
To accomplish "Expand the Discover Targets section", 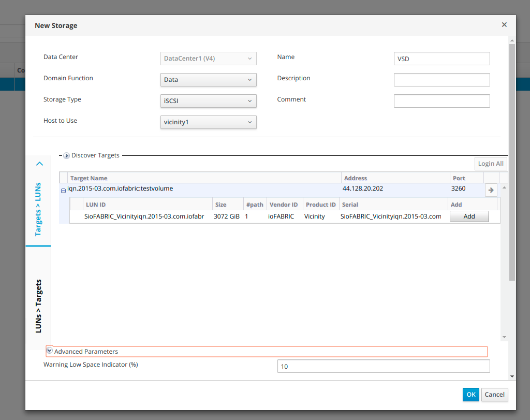I will (66, 155).
